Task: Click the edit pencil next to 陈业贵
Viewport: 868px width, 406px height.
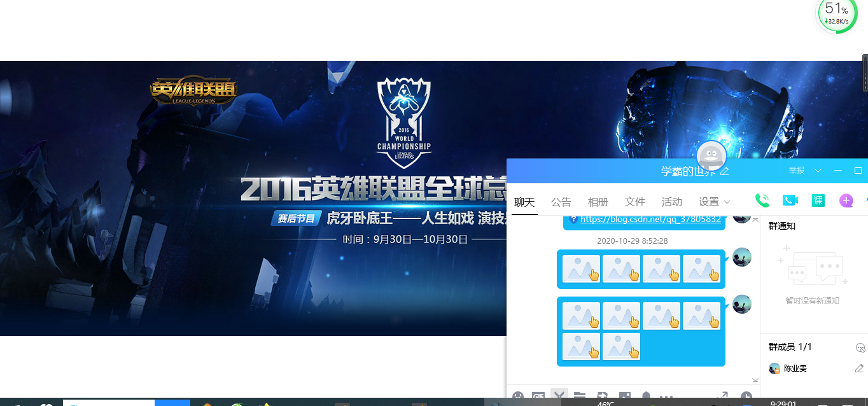Action: pyautogui.click(x=859, y=368)
